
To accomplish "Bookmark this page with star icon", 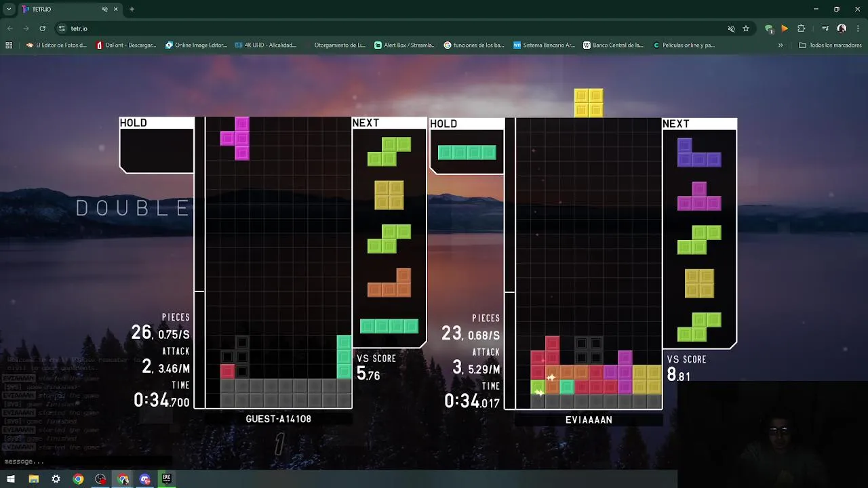I will 746,28.
